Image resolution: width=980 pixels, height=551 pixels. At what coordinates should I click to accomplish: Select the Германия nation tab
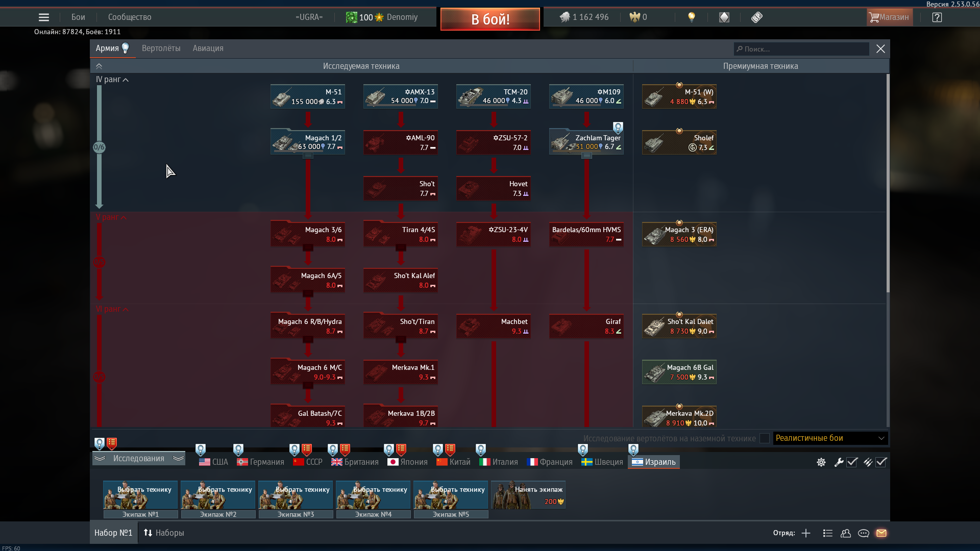pyautogui.click(x=260, y=462)
